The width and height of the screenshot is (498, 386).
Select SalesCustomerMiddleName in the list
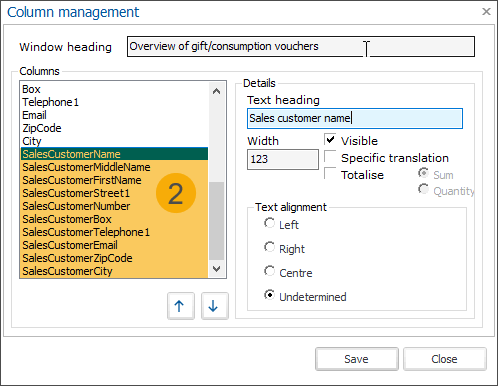pyautogui.click(x=114, y=167)
